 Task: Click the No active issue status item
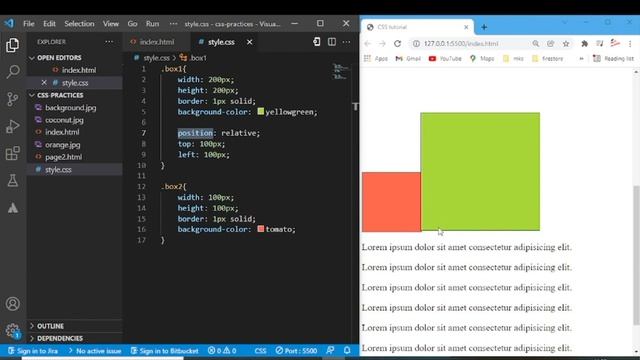(x=95, y=351)
